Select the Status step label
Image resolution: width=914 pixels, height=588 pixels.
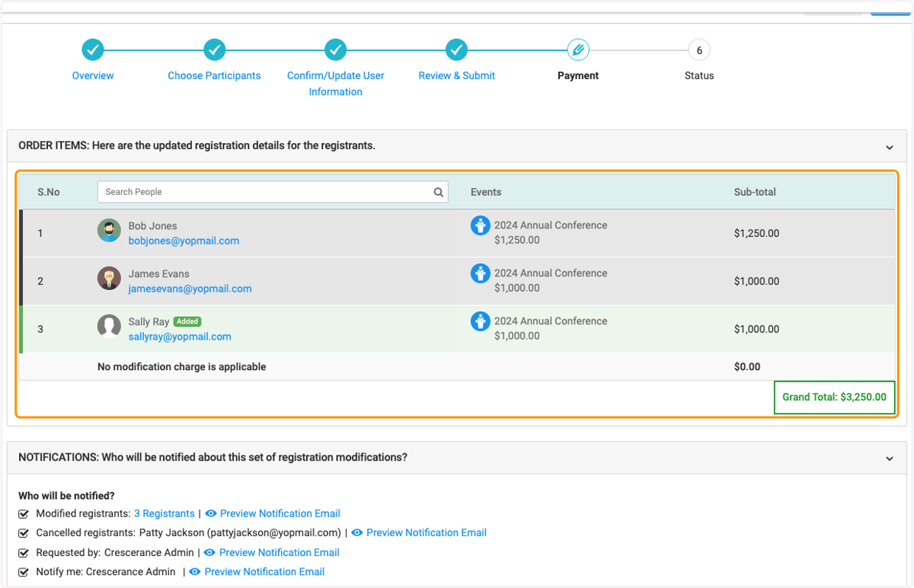pyautogui.click(x=699, y=75)
